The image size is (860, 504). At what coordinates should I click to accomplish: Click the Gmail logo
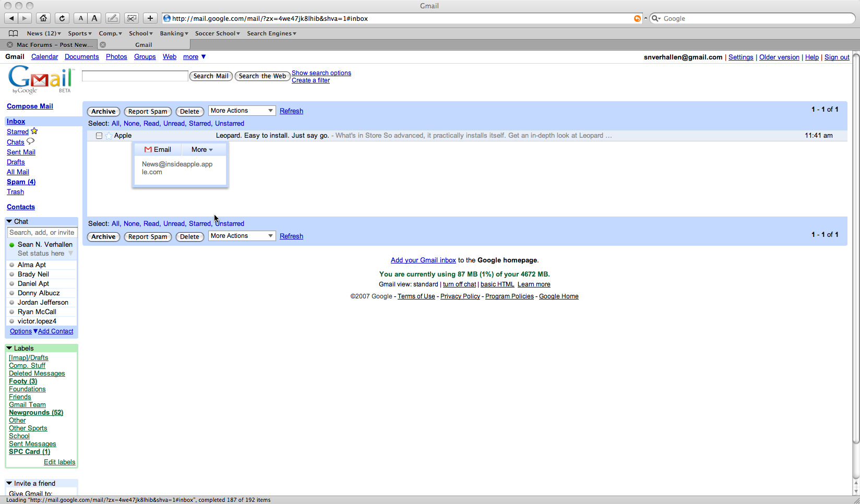(41, 79)
